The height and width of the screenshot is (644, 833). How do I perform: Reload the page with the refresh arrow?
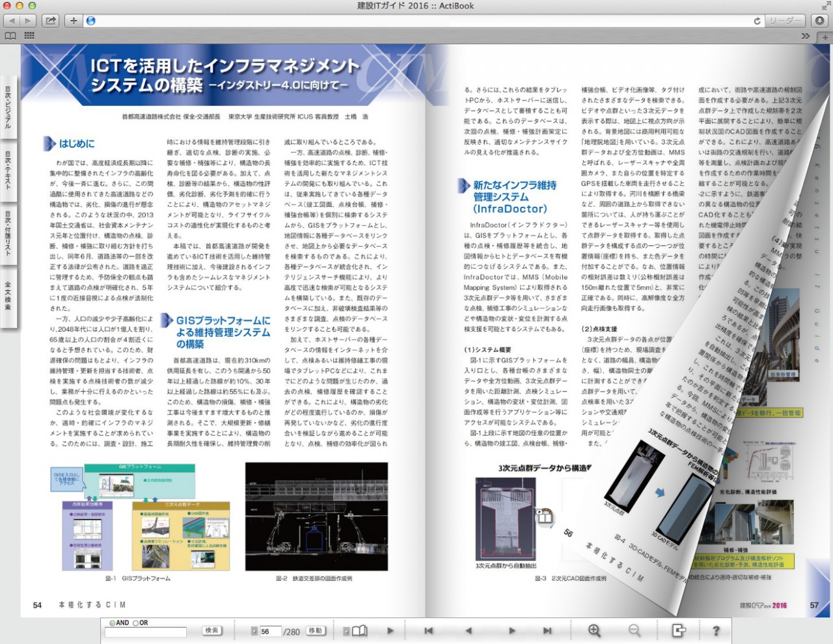pos(757,21)
